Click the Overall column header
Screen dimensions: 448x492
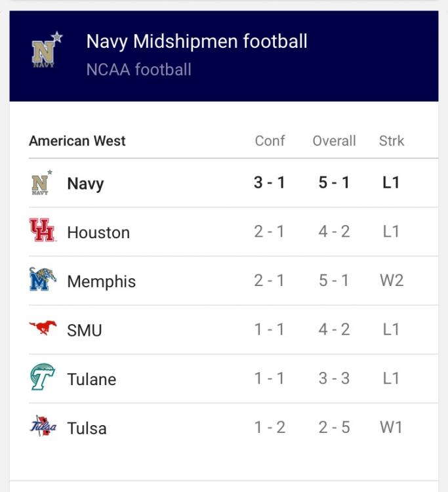[x=334, y=141]
